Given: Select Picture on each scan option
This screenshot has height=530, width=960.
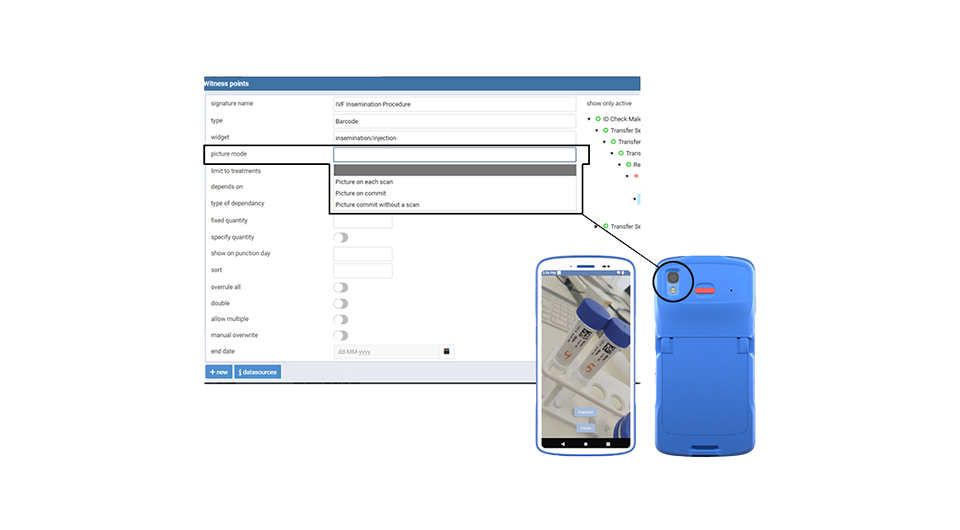Looking at the screenshot, I should point(364,182).
